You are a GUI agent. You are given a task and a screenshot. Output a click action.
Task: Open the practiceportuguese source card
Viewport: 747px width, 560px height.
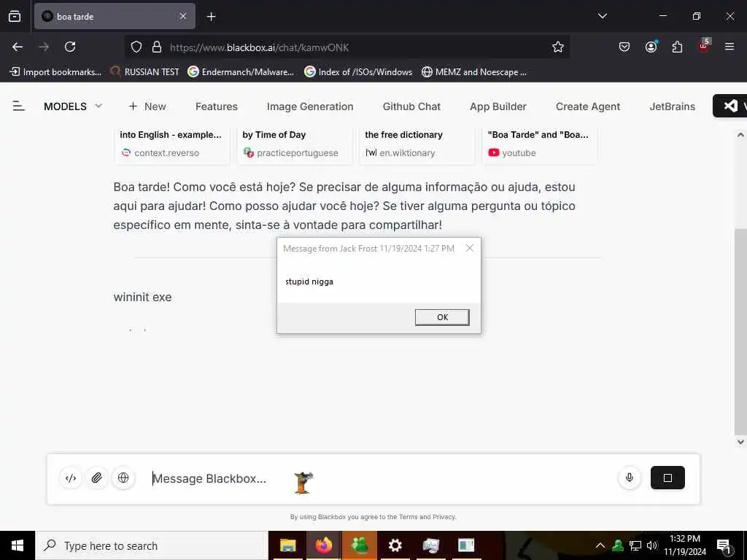295,144
